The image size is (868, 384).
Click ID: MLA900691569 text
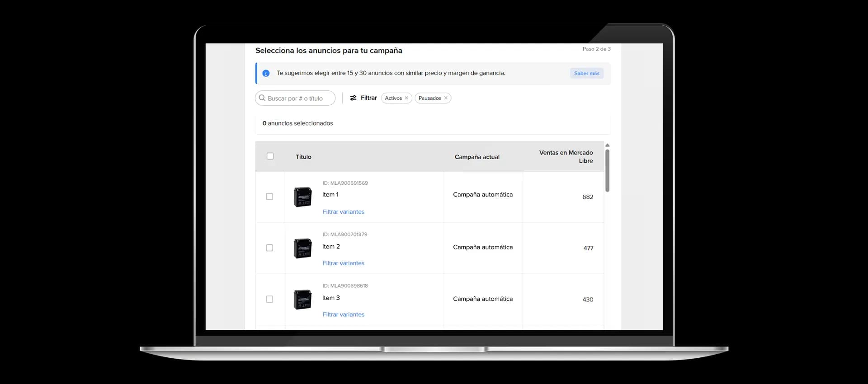point(345,183)
